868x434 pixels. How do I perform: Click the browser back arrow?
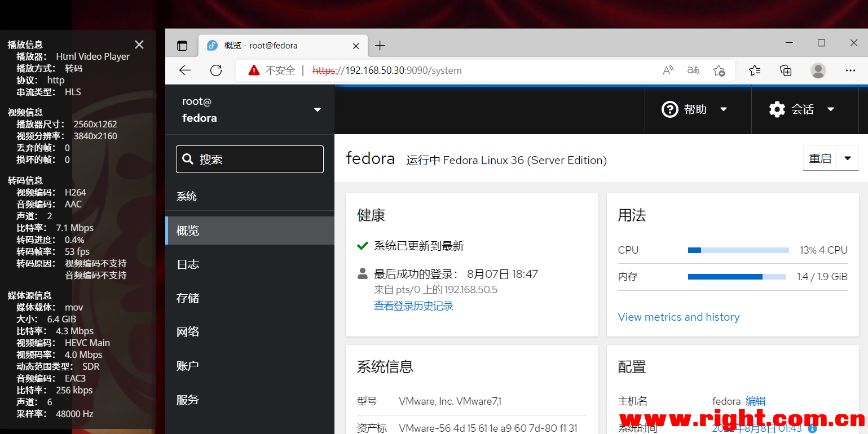185,70
